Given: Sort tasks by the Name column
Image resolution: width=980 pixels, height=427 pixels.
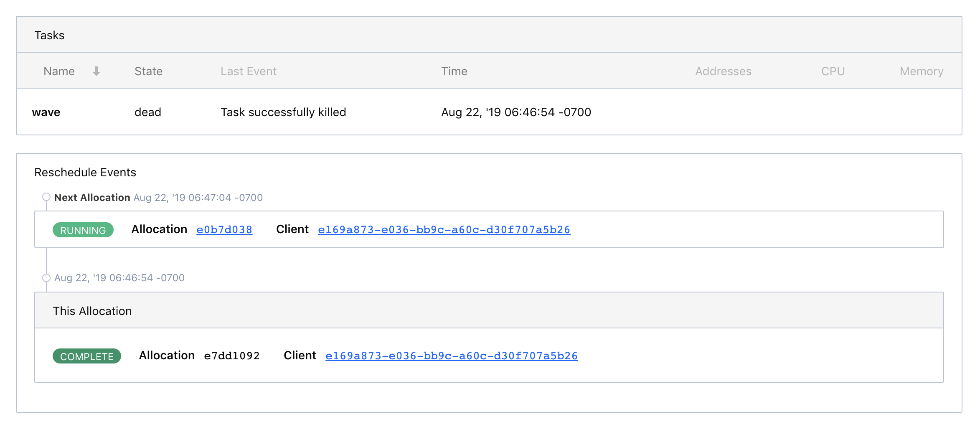Looking at the screenshot, I should (x=59, y=71).
